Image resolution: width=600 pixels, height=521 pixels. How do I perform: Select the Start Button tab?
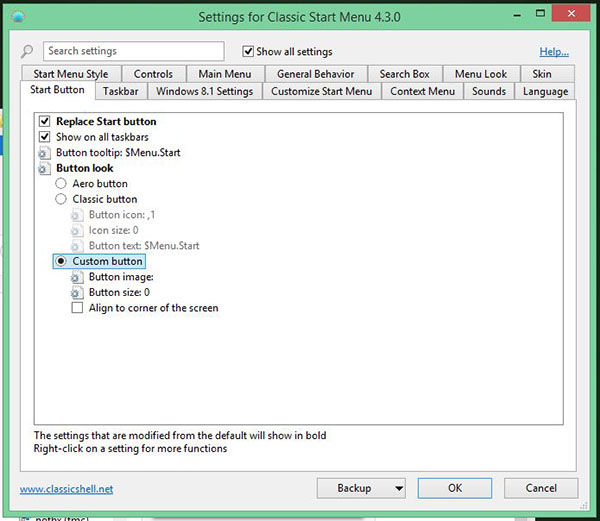[x=57, y=90]
